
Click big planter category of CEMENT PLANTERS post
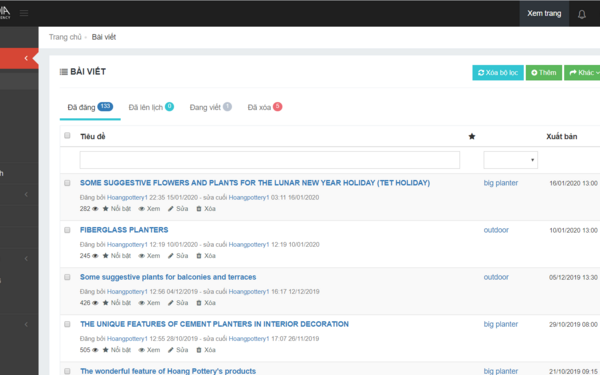click(501, 324)
